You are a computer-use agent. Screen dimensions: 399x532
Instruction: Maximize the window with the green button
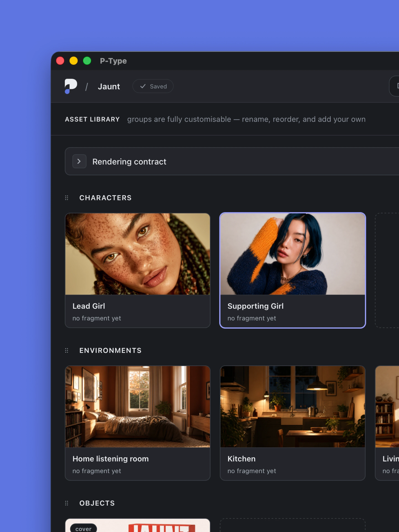click(x=87, y=61)
